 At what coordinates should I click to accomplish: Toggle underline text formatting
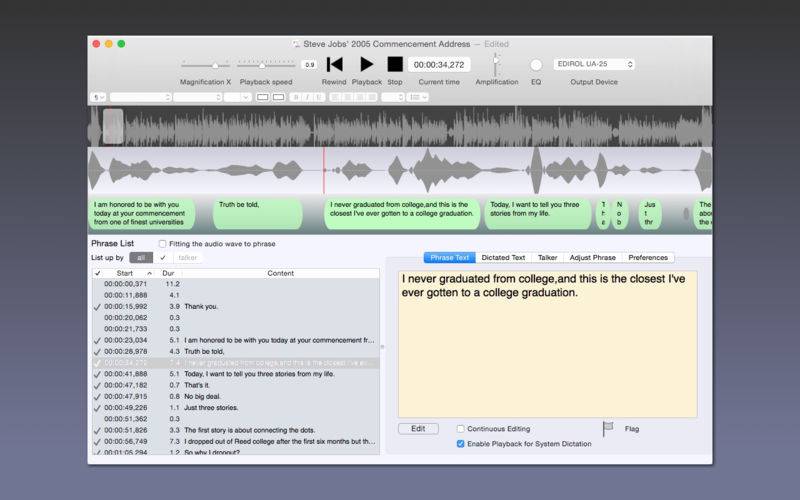(318, 97)
